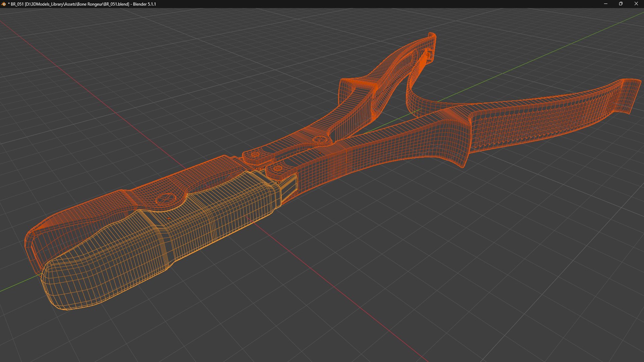
Task: Click the Blender logo in the title bar
Action: point(4,4)
